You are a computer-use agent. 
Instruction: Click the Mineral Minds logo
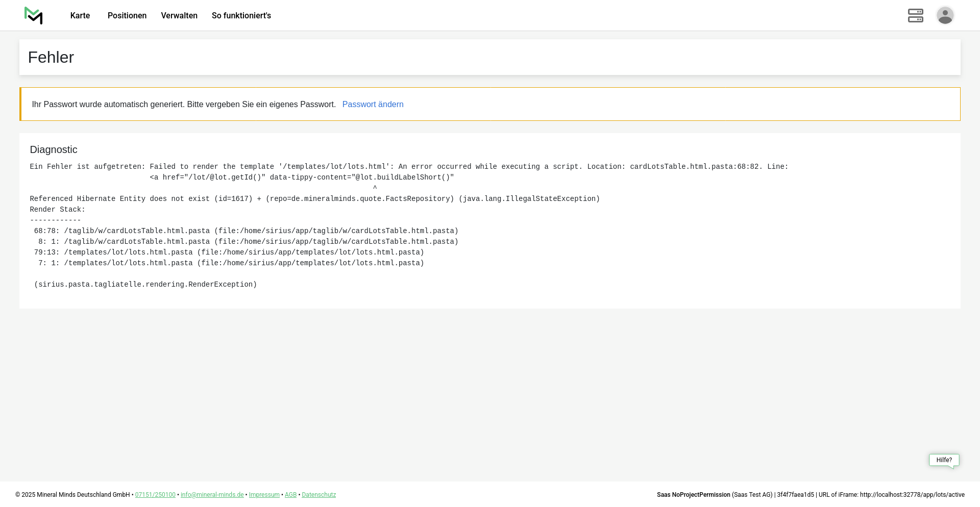pos(33,16)
